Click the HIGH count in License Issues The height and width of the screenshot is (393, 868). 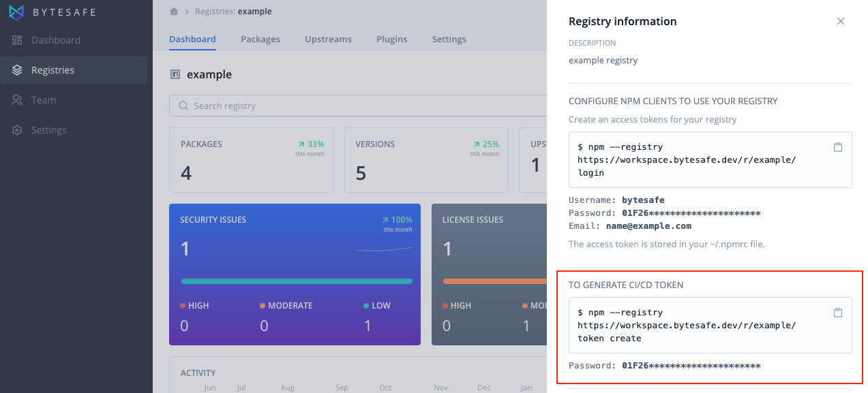447,326
